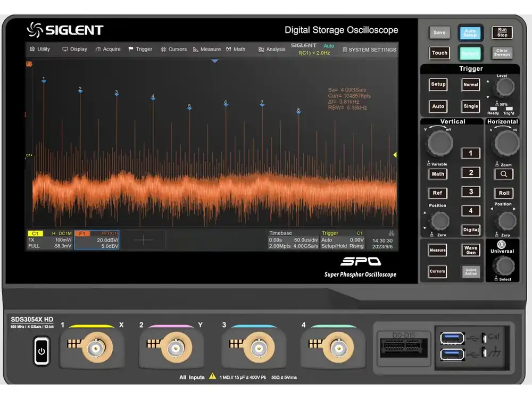
Task: Click the trigger Level knob
Action: tap(504, 88)
